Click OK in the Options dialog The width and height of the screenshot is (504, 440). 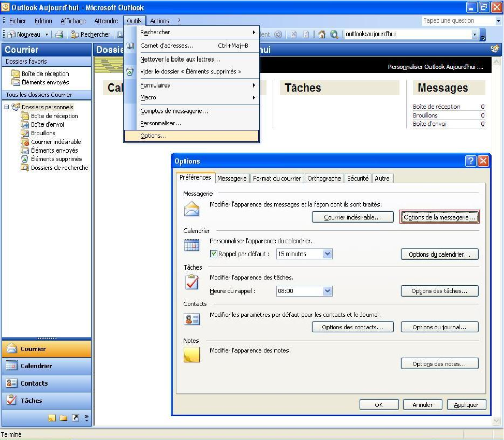click(x=379, y=405)
